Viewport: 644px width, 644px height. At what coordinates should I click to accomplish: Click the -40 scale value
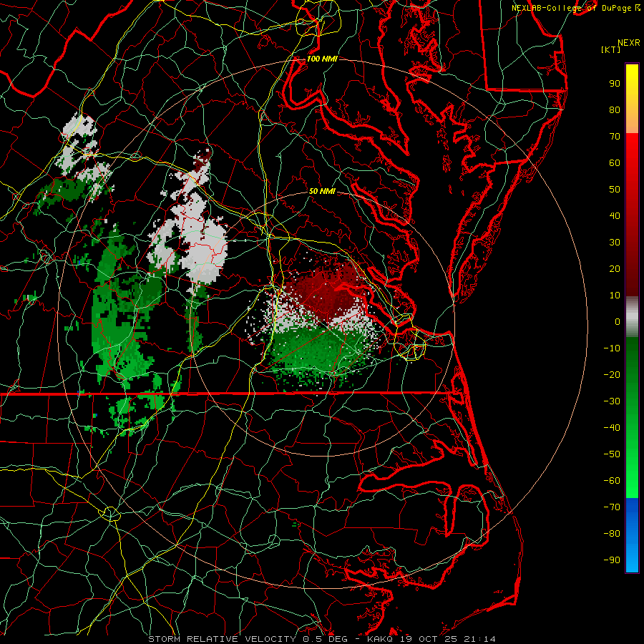click(x=612, y=428)
